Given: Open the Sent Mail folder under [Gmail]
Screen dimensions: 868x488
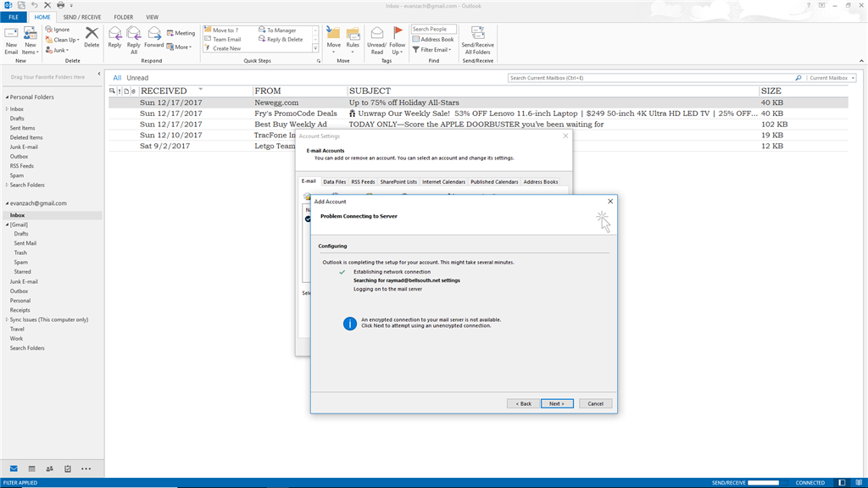Looking at the screenshot, I should pos(25,243).
